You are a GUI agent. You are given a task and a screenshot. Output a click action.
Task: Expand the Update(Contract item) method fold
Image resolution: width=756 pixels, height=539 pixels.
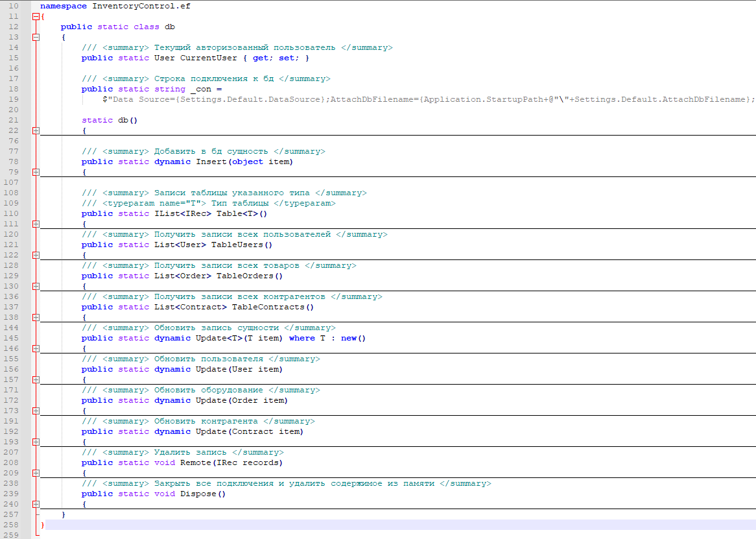tap(36, 442)
